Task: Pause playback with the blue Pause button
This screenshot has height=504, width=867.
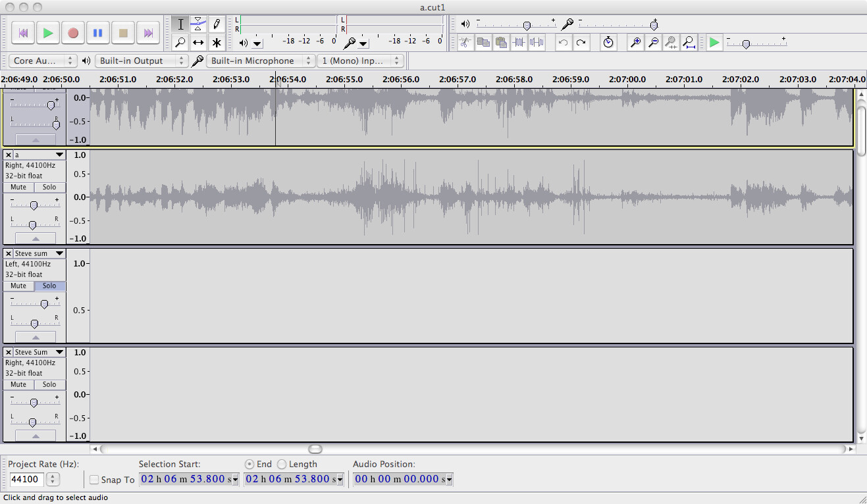Action: click(x=98, y=32)
